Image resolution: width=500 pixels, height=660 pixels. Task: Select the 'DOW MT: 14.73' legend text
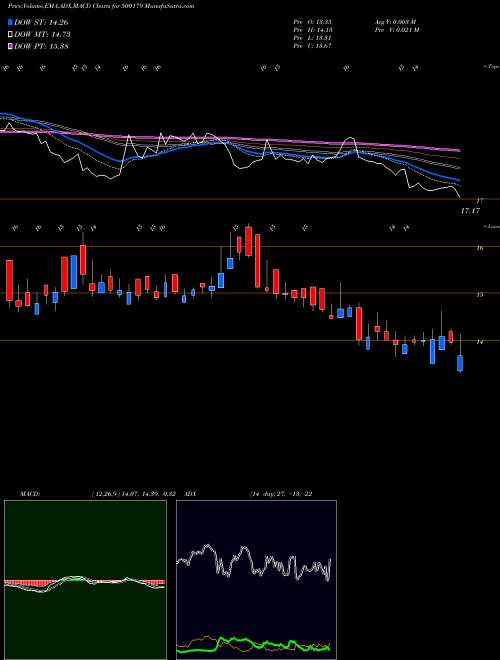[42, 35]
